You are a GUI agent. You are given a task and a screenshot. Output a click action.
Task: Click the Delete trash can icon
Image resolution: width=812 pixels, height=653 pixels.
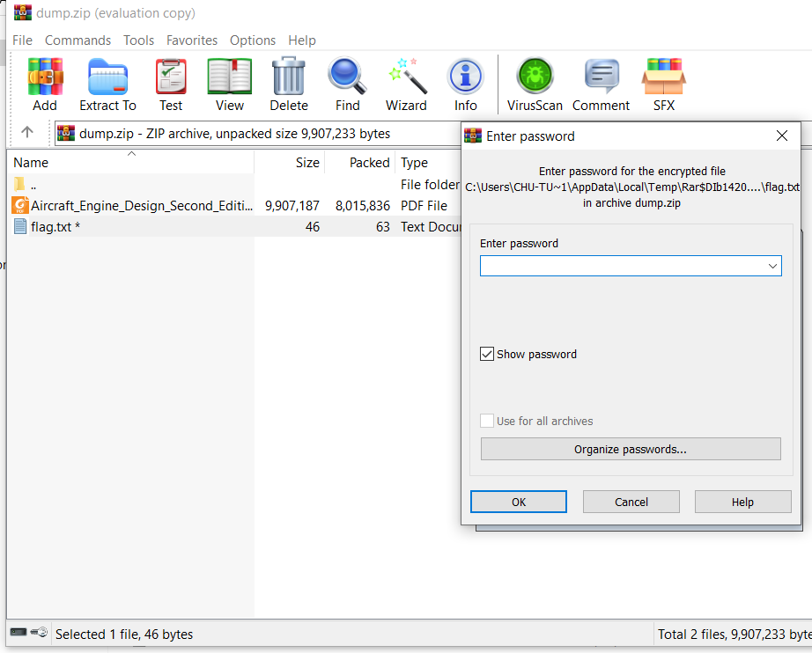coord(289,76)
